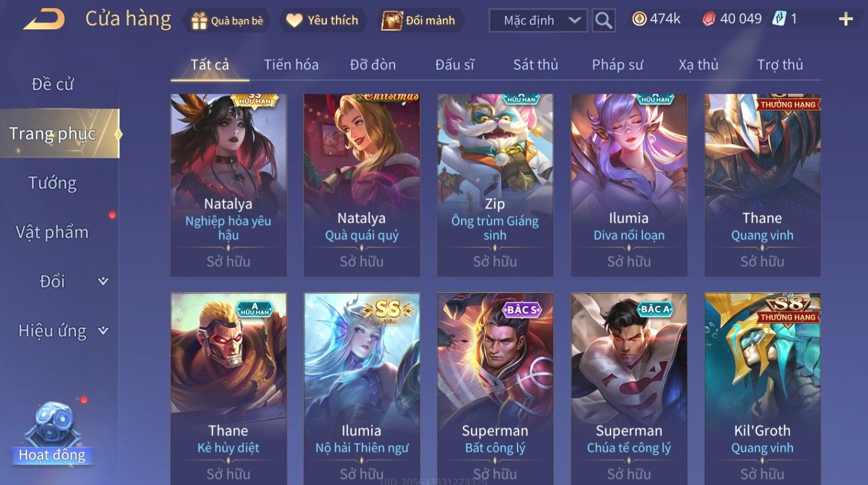
Task: Open the Mặc định sort dropdown
Action: 538,21
